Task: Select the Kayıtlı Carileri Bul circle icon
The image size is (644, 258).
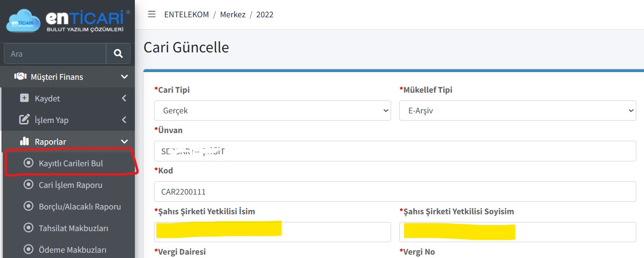Action: (x=29, y=163)
